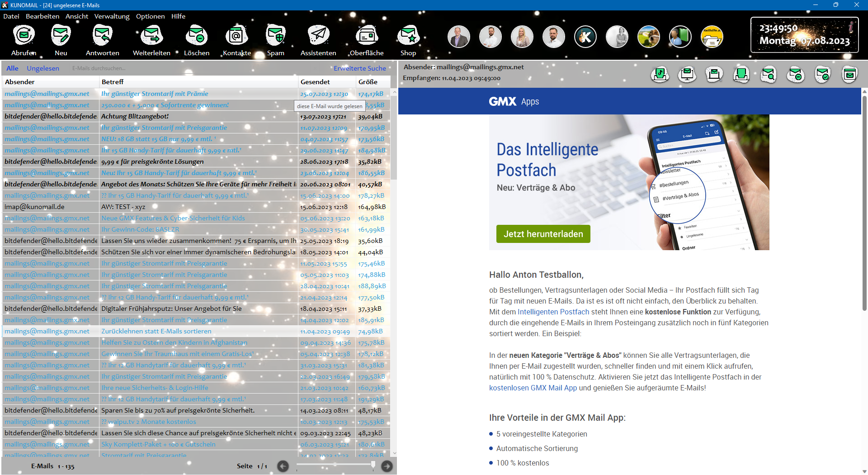Click the mail window icon in preview toolbar
This screenshot has height=475, width=868.
tap(850, 74)
